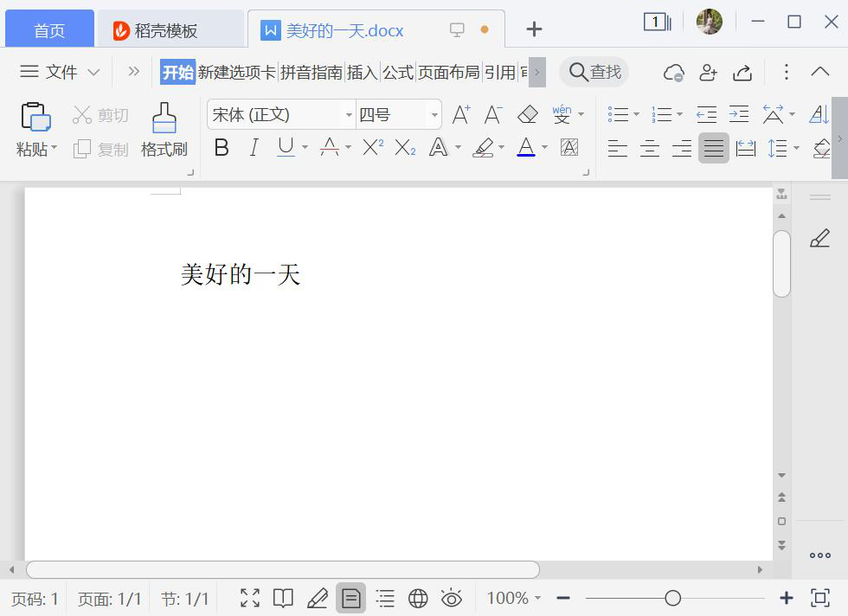Apply subscript X₂ formatting
The height and width of the screenshot is (616, 848).
point(405,147)
